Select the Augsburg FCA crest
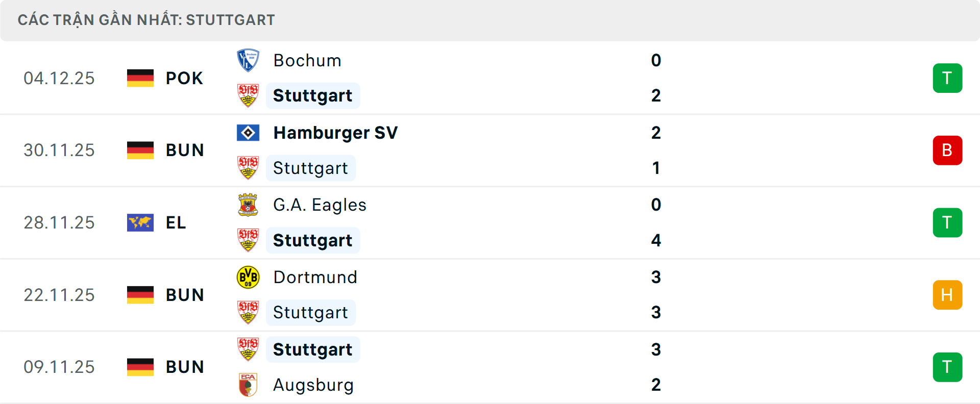980x404 pixels. tap(249, 386)
